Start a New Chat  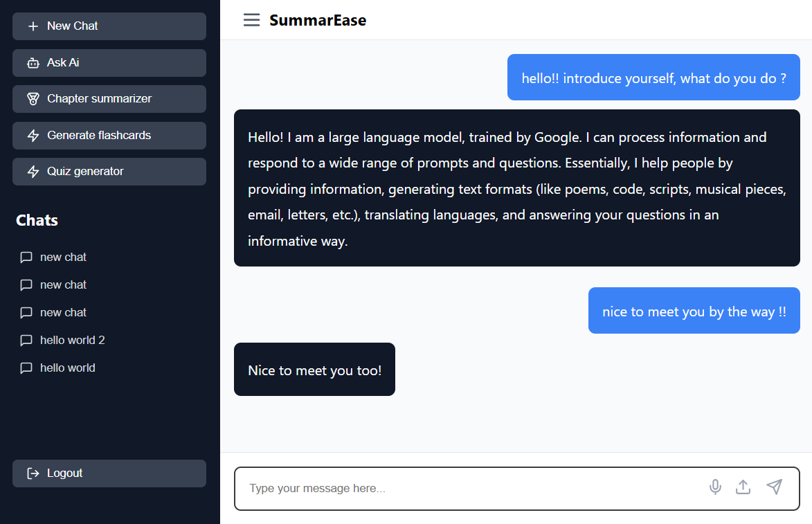click(x=109, y=26)
